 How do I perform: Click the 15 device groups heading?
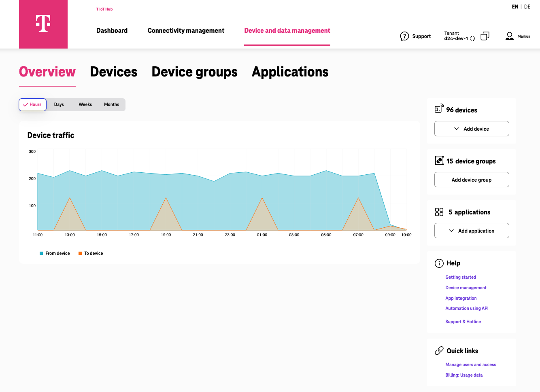tap(471, 161)
